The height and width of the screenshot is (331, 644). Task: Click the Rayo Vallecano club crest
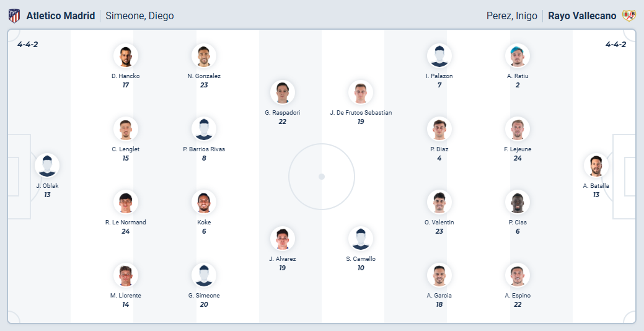[x=629, y=15]
